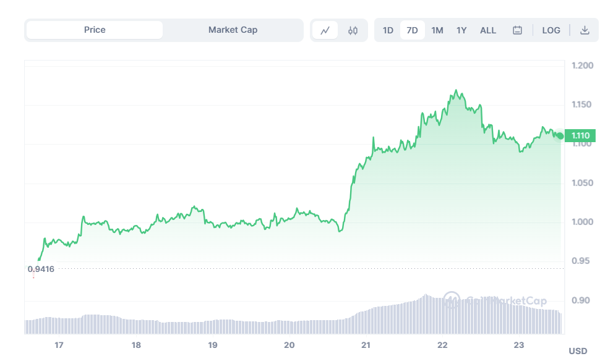Show the 1M time range
613x364 pixels.
point(437,30)
